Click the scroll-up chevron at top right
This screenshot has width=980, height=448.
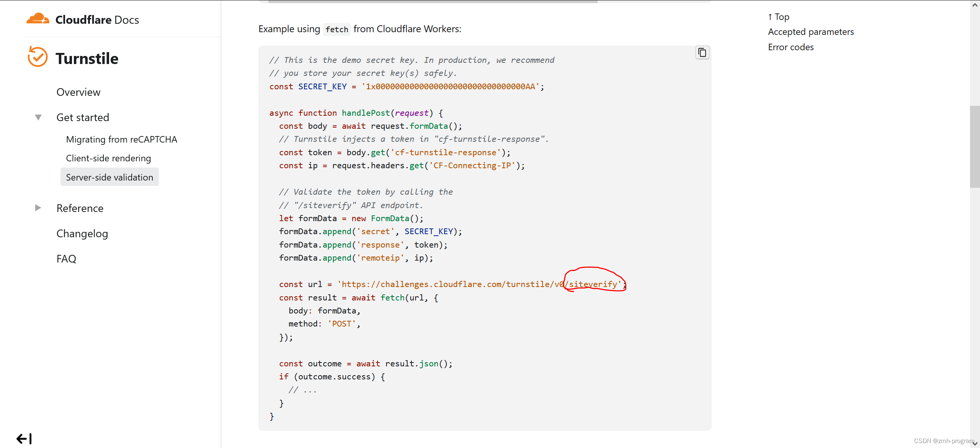point(974,5)
